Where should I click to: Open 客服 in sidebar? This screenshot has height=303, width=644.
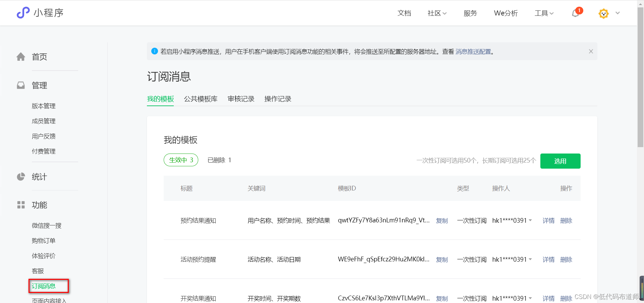point(38,271)
